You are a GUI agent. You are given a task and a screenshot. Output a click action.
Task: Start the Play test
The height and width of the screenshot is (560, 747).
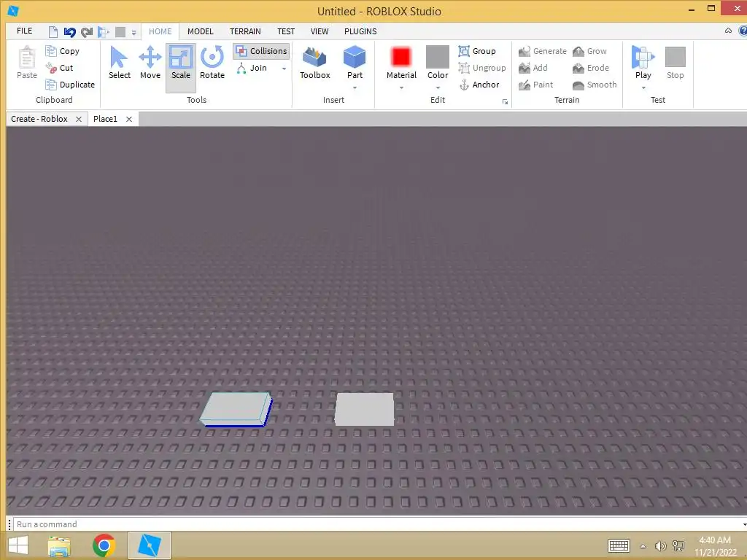(x=643, y=62)
